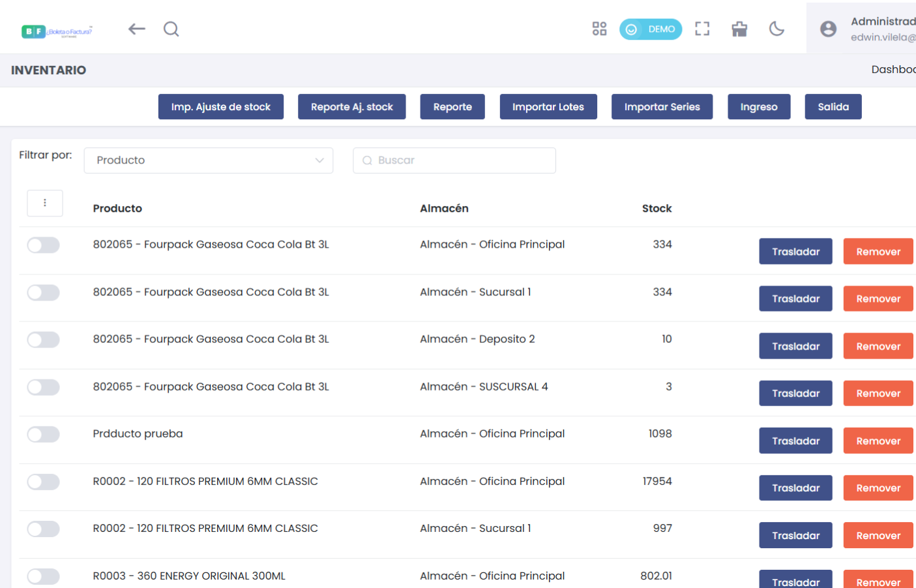
Task: Click the back arrow icon
Action: (136, 29)
